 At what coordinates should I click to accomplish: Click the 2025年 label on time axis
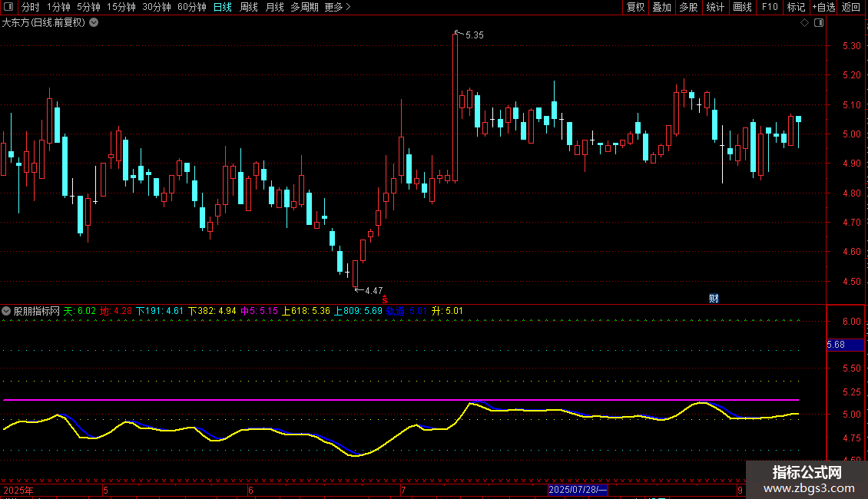18,490
